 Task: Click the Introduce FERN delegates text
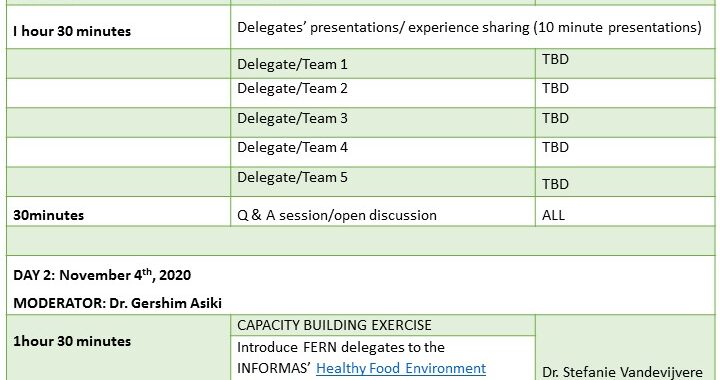click(341, 347)
